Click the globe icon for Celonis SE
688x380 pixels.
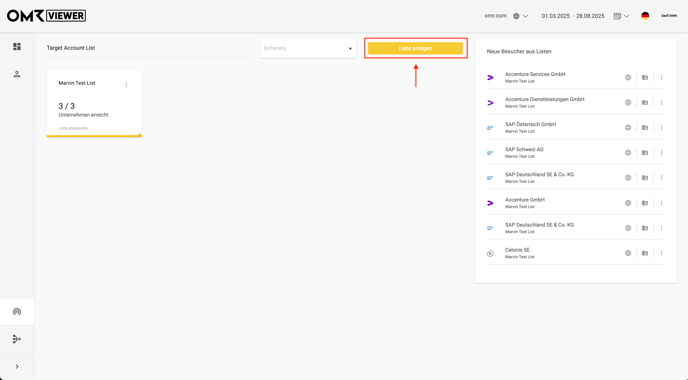point(628,253)
